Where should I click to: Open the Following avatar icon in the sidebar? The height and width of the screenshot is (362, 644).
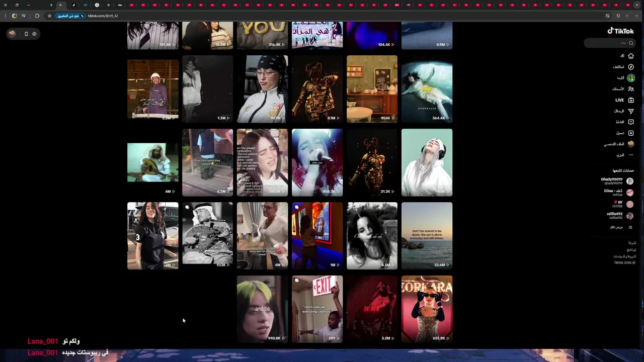pyautogui.click(x=631, y=78)
